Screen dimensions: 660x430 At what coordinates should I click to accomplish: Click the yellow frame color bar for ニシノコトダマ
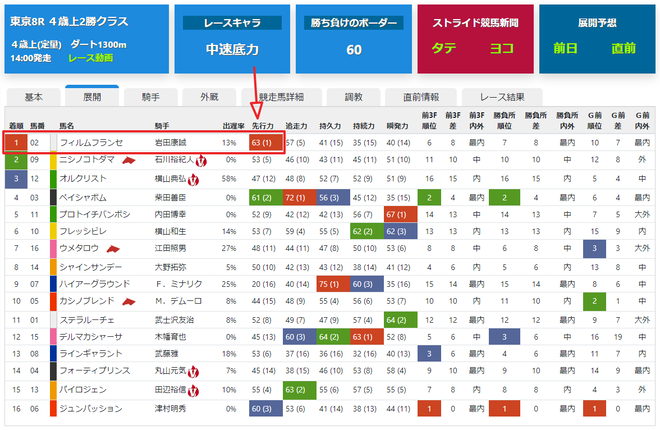tap(53, 160)
